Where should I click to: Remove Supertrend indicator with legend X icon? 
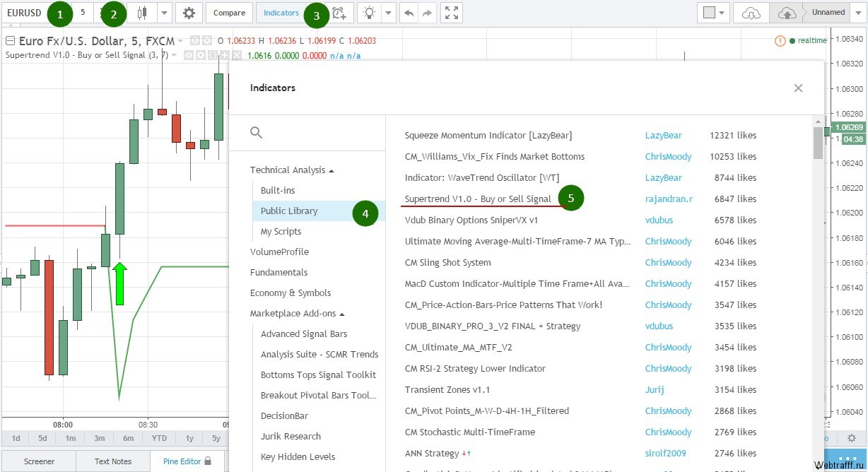(x=237, y=55)
